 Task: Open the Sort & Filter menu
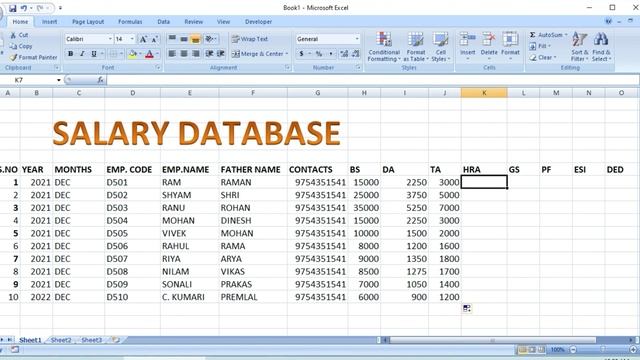click(580, 47)
